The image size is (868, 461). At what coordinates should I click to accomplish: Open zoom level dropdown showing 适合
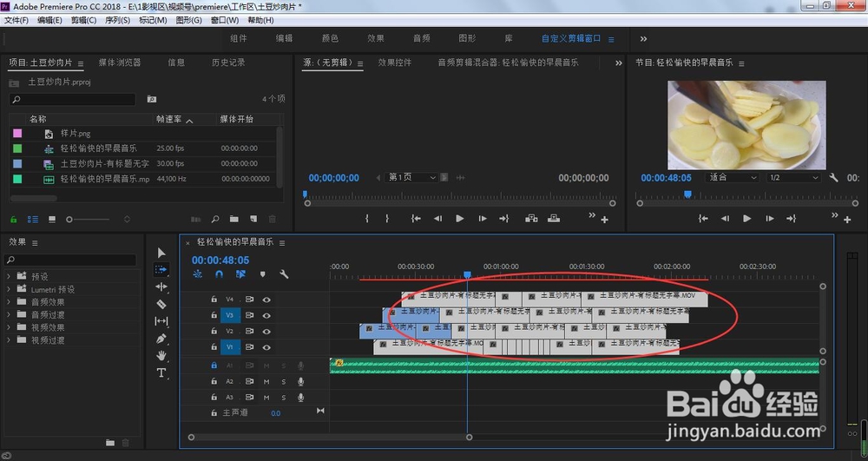(733, 178)
